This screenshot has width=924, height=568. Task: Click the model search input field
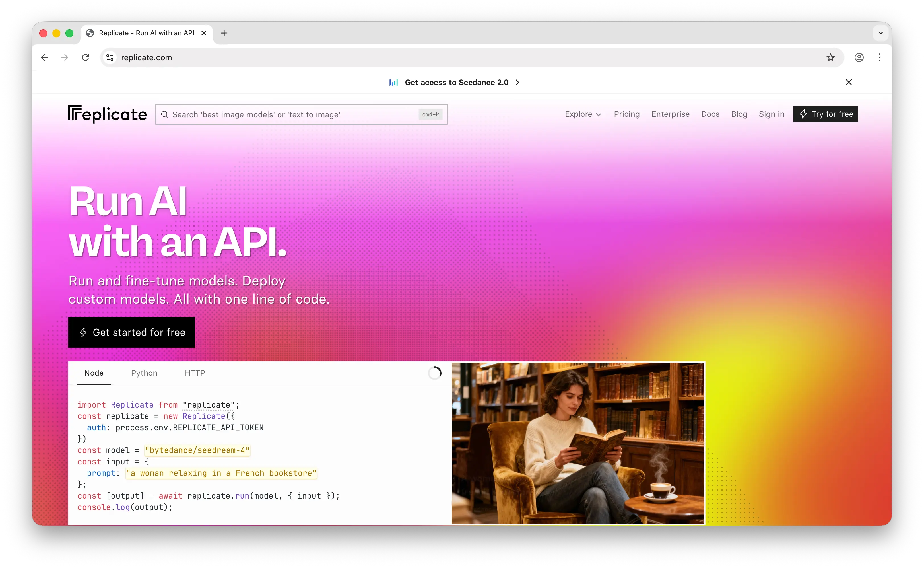(x=293, y=115)
